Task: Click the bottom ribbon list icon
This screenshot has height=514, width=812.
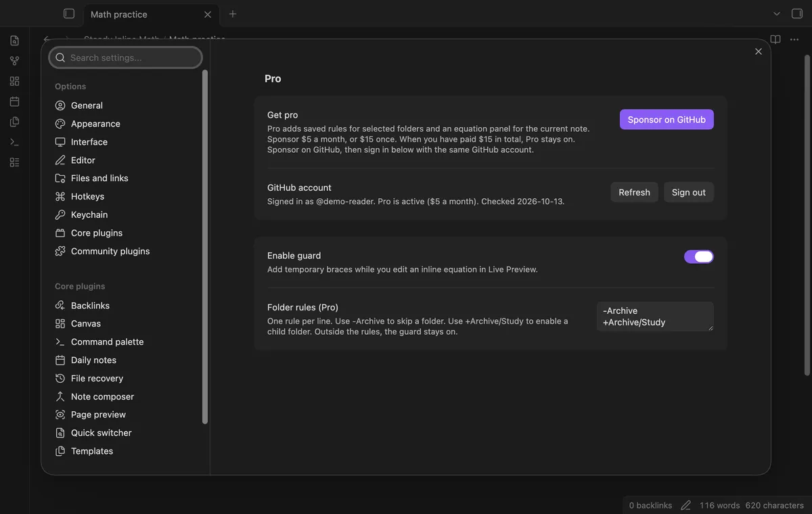Action: [x=14, y=162]
